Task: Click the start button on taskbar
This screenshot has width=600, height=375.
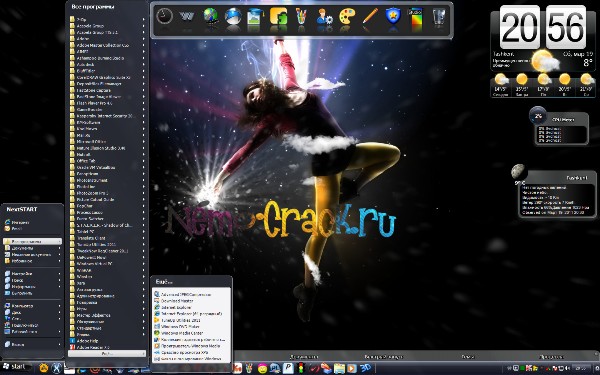Action: [16, 367]
